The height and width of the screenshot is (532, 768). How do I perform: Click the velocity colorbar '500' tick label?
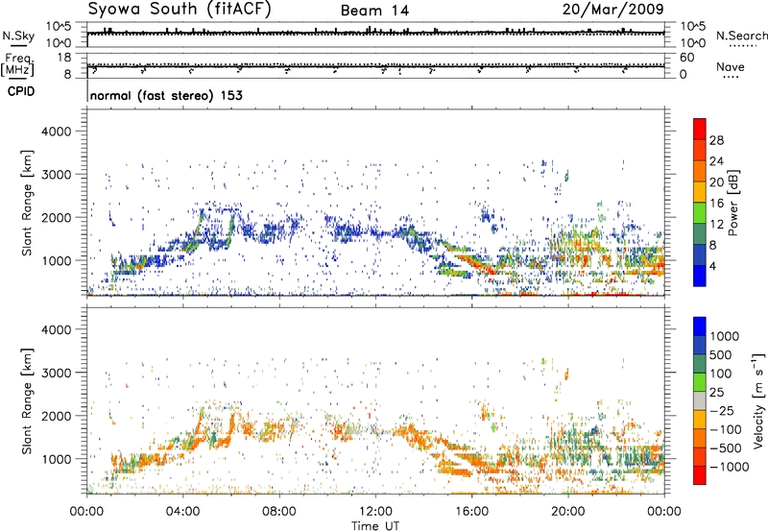click(x=722, y=355)
